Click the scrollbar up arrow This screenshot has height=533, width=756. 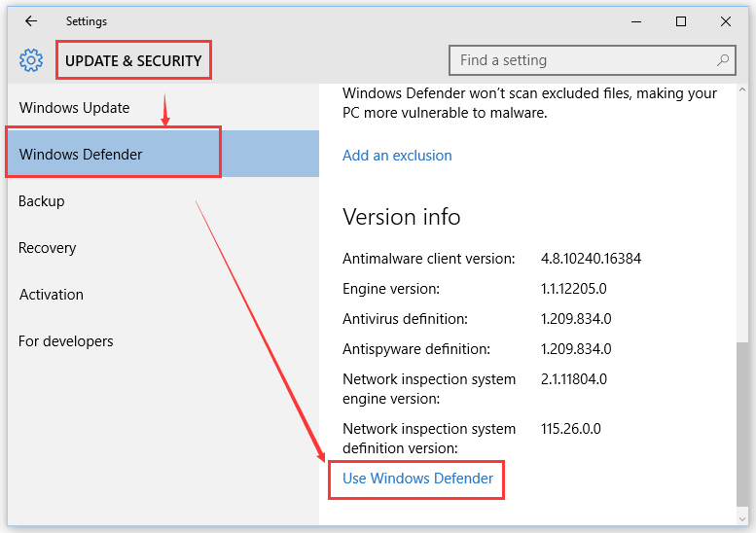tap(742, 89)
